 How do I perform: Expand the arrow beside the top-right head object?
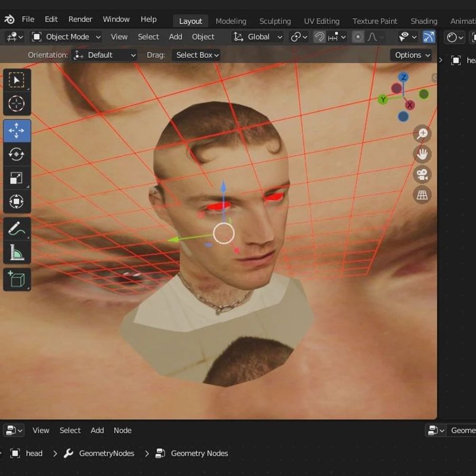(441, 60)
